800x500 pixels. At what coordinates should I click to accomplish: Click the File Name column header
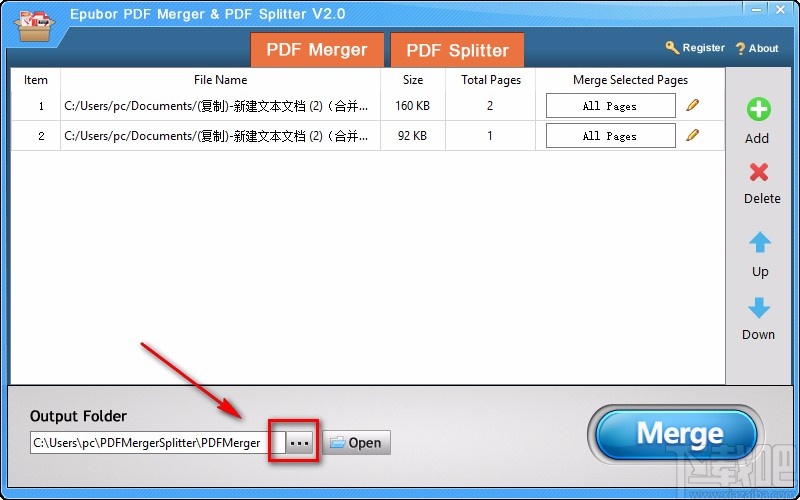(x=220, y=80)
